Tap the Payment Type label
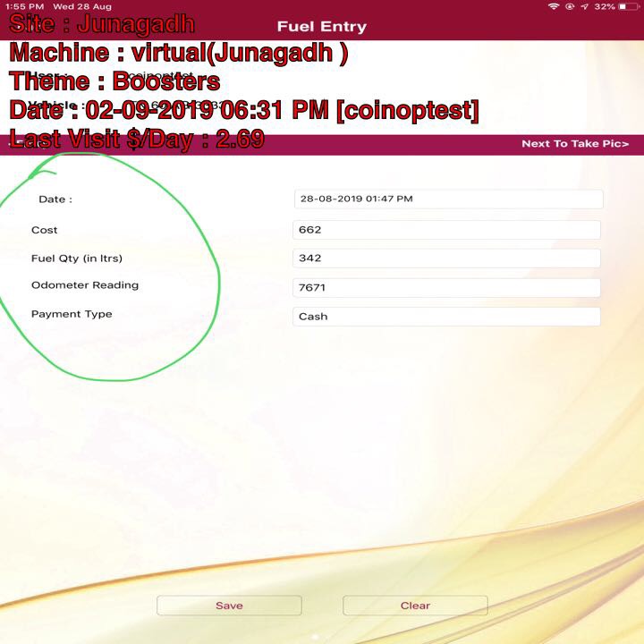 pyautogui.click(x=72, y=314)
